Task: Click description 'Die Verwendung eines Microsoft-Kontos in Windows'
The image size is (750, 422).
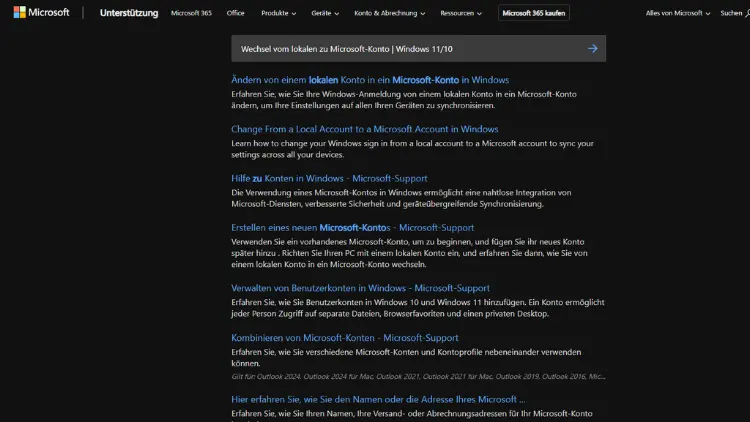Action: (401, 198)
